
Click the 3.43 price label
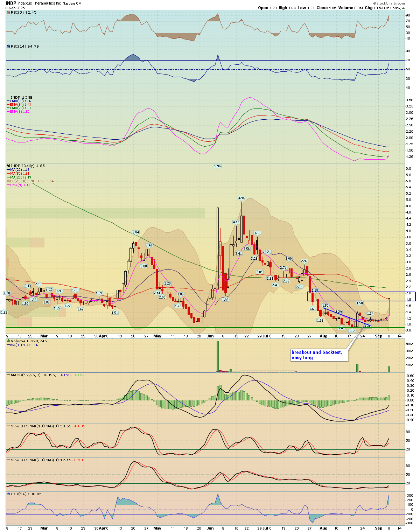click(149, 245)
